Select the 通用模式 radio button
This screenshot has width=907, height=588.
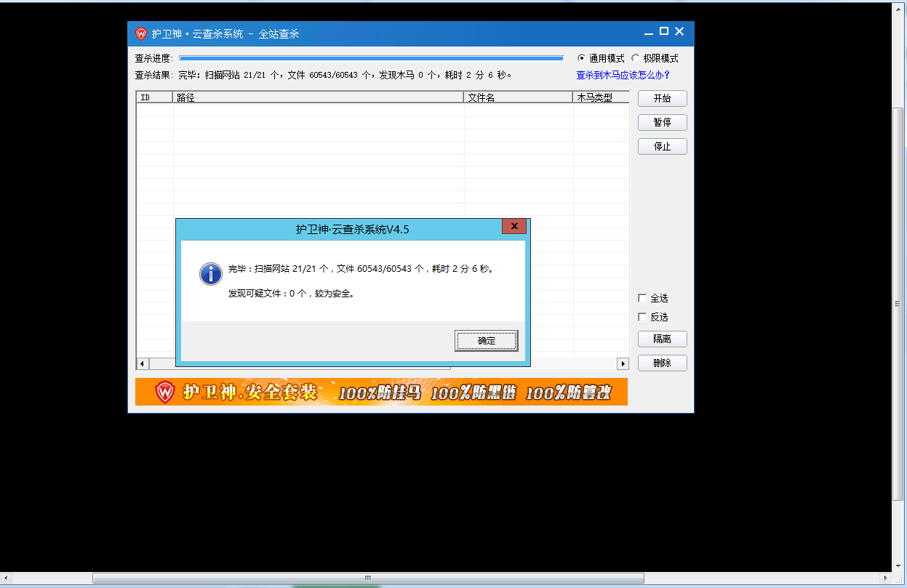tap(581, 58)
